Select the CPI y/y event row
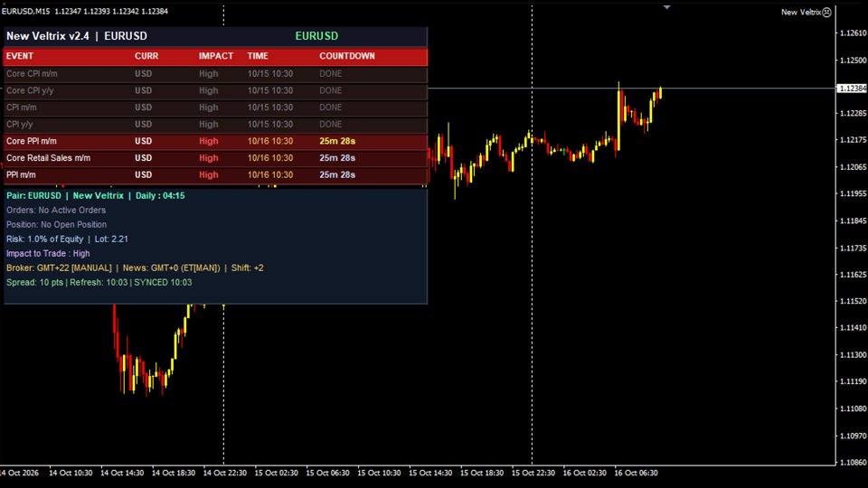The image size is (868, 488). tap(215, 125)
